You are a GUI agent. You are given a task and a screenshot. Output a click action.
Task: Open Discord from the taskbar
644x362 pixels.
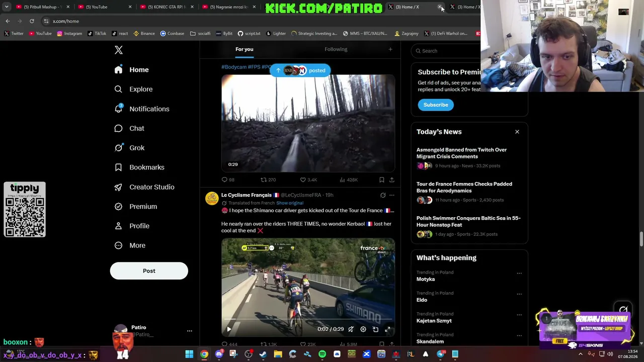[219, 354]
